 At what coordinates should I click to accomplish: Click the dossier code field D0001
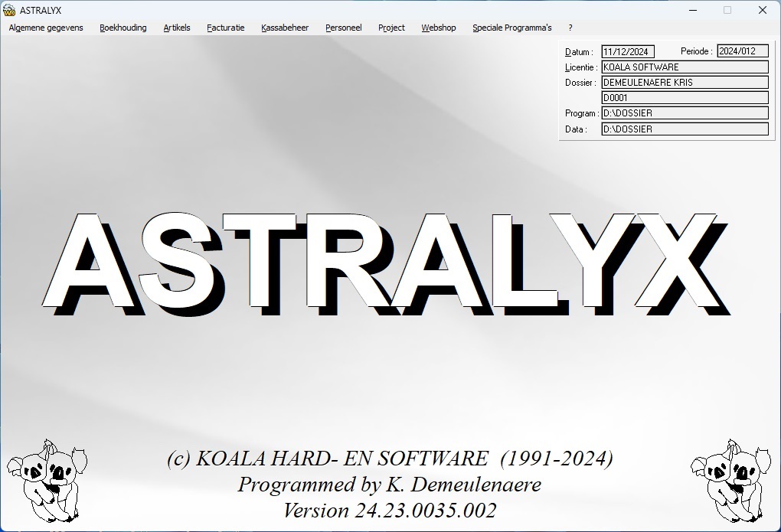[685, 98]
